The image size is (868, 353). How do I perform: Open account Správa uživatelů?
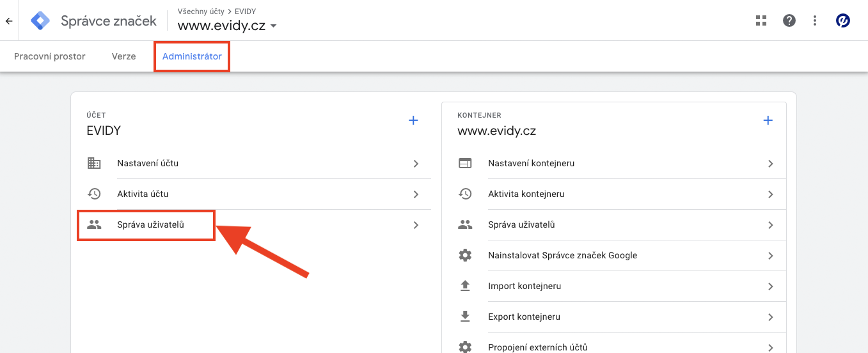point(150,225)
